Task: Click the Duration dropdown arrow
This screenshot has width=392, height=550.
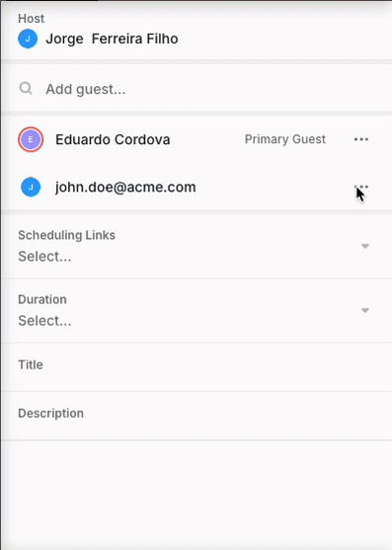Action: [365, 310]
